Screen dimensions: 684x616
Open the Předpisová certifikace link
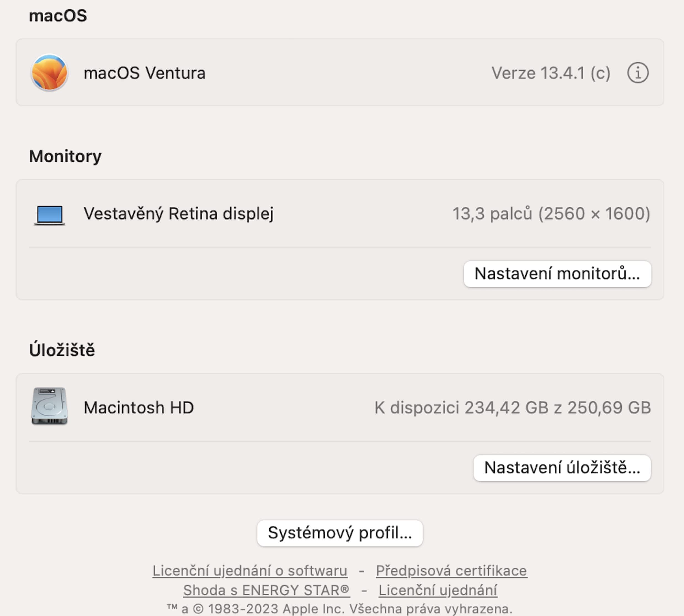coord(451,571)
